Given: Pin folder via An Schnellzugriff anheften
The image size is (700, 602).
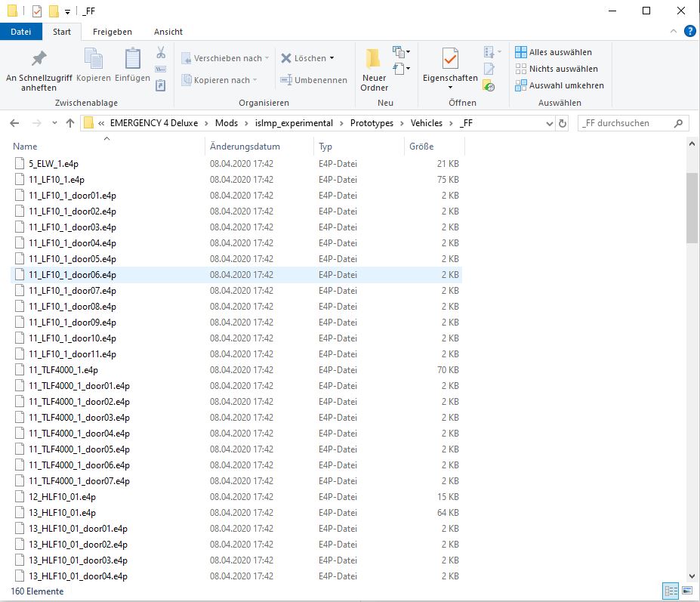Looking at the screenshot, I should click(39, 69).
